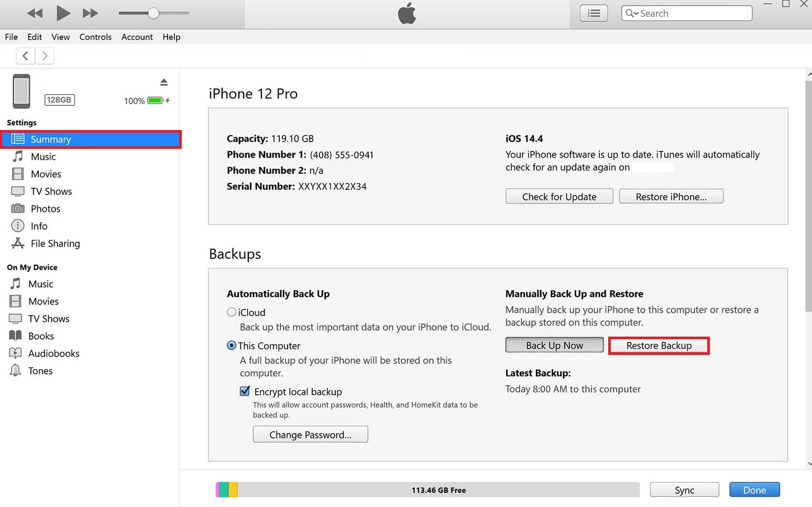Uncheck Encrypt local backup
The height and width of the screenshot is (507, 812).
245,391
